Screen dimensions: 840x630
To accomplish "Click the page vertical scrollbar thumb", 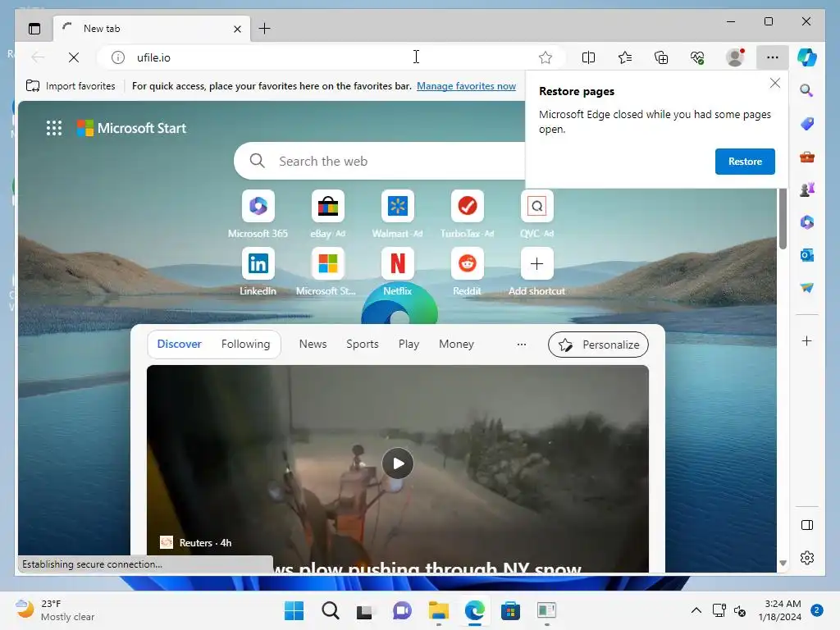I will click(783, 218).
